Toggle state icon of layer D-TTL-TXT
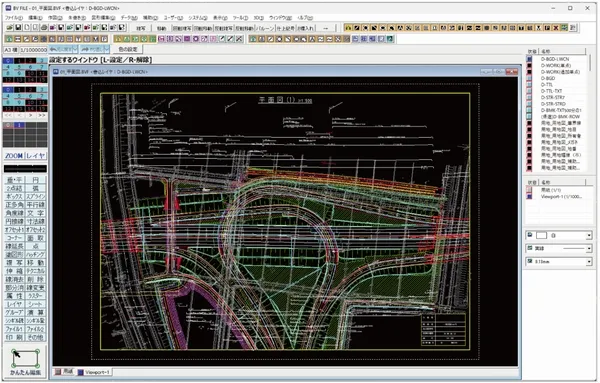Image resolution: width=600 pixels, height=383 pixels. click(530, 91)
